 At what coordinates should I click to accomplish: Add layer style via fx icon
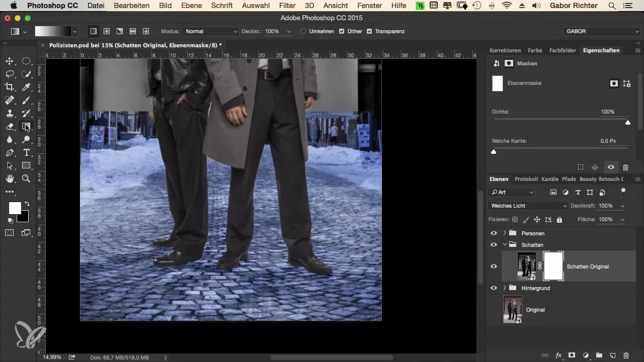(558, 355)
